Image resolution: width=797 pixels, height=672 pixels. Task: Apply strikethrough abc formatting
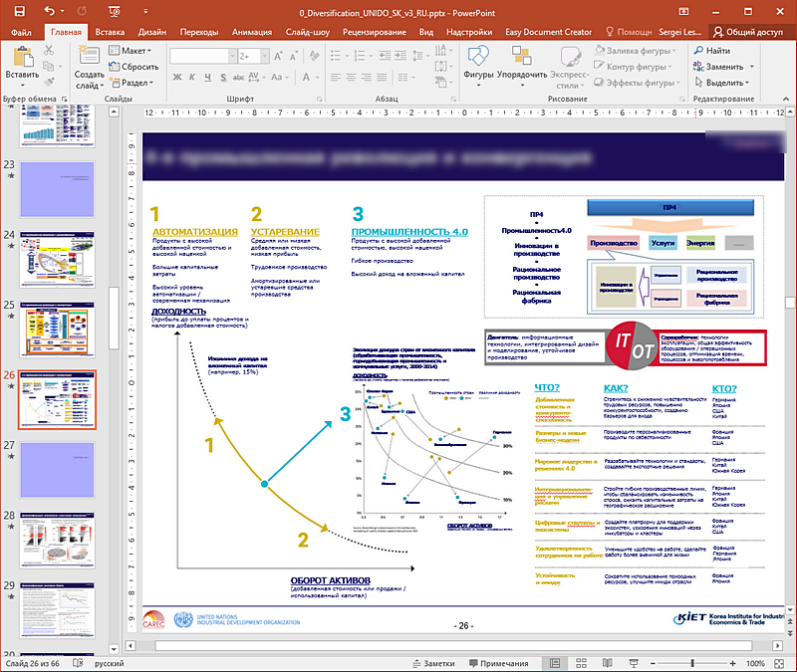click(x=238, y=78)
